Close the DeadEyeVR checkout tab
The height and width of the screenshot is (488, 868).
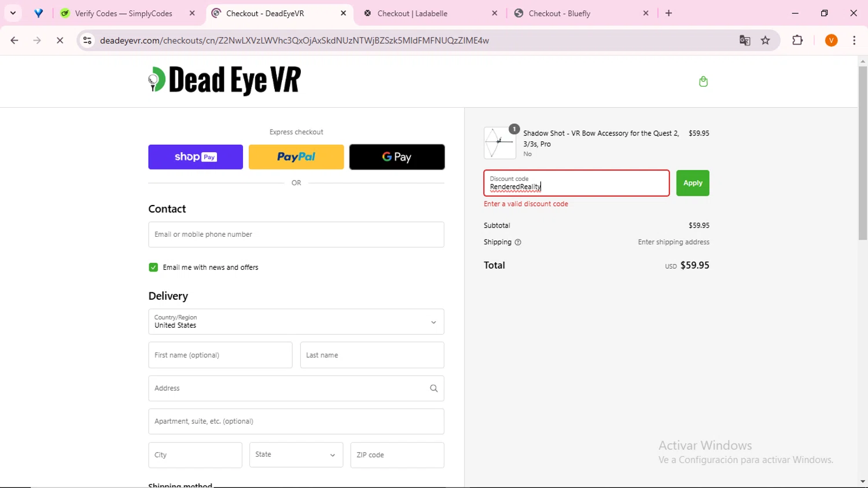click(x=343, y=13)
